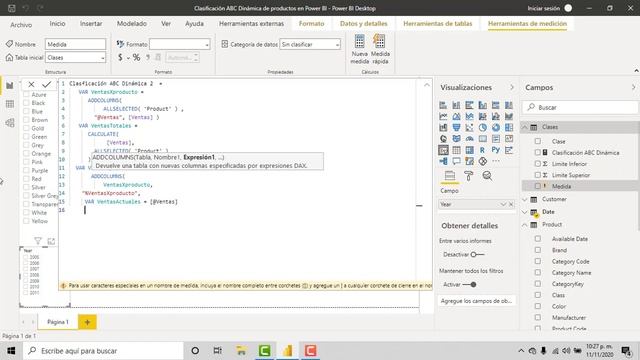Open the Format paint roller tab
Image resolution: width=640 pixels, height=360 pixels.
[469, 176]
